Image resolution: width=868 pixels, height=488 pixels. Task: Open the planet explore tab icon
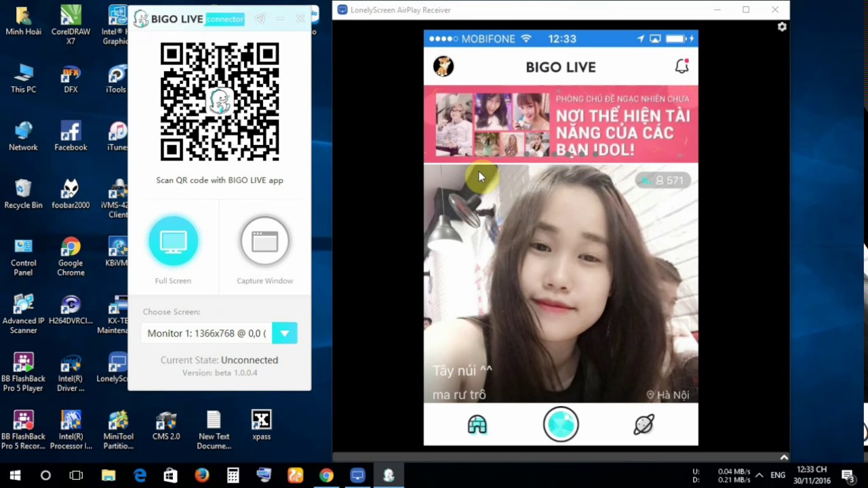click(x=644, y=424)
